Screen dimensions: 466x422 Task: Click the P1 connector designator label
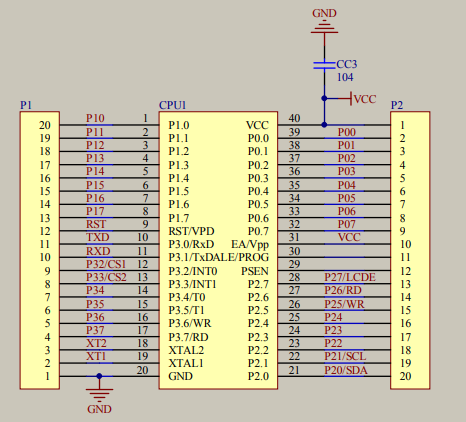coord(26,105)
